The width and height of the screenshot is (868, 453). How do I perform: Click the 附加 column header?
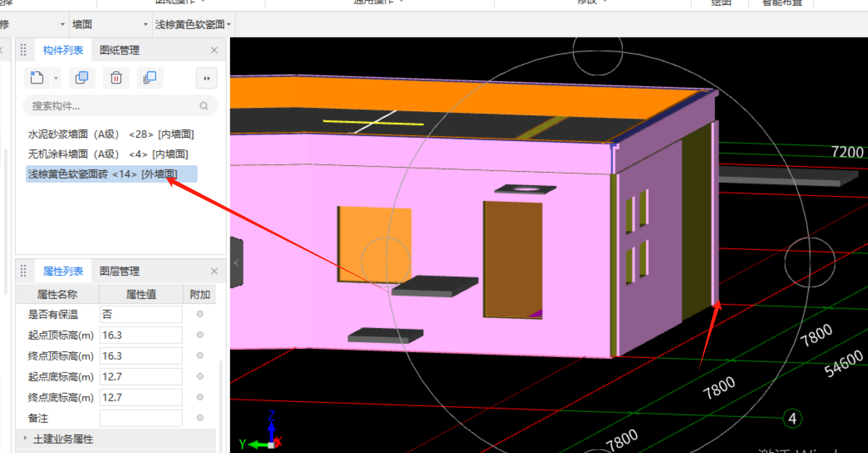(x=200, y=294)
